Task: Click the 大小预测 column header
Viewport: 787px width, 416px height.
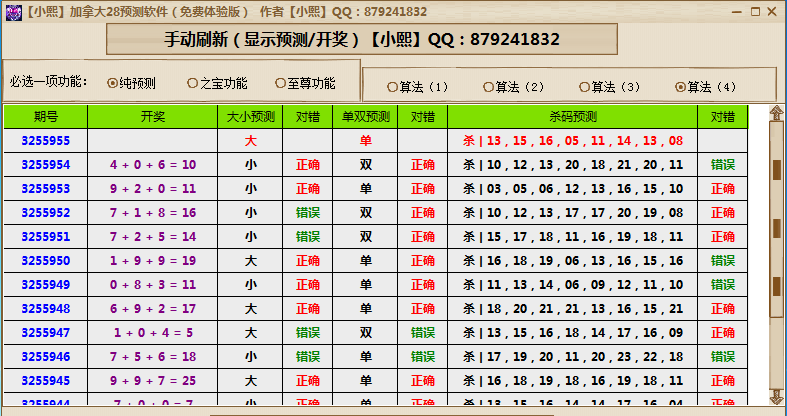Action: coord(251,117)
